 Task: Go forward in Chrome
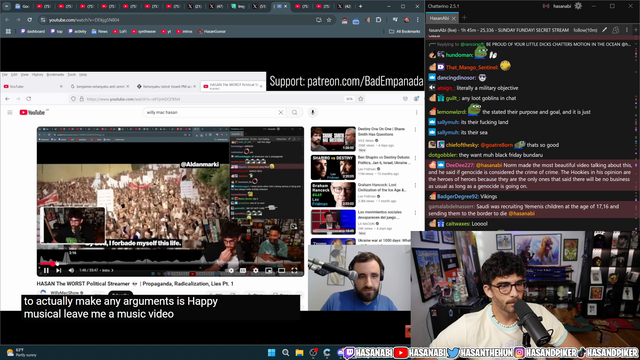tap(18, 20)
